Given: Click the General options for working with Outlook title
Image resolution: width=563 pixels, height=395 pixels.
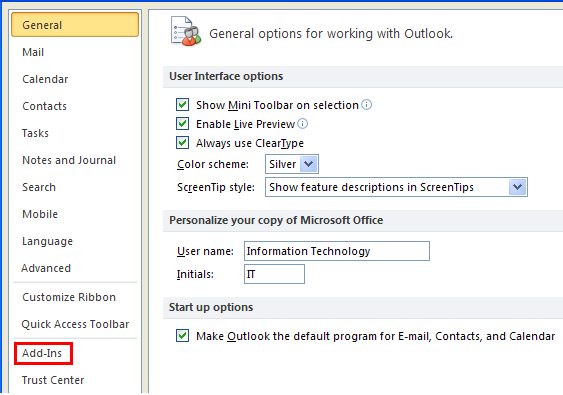Looking at the screenshot, I should point(331,33).
